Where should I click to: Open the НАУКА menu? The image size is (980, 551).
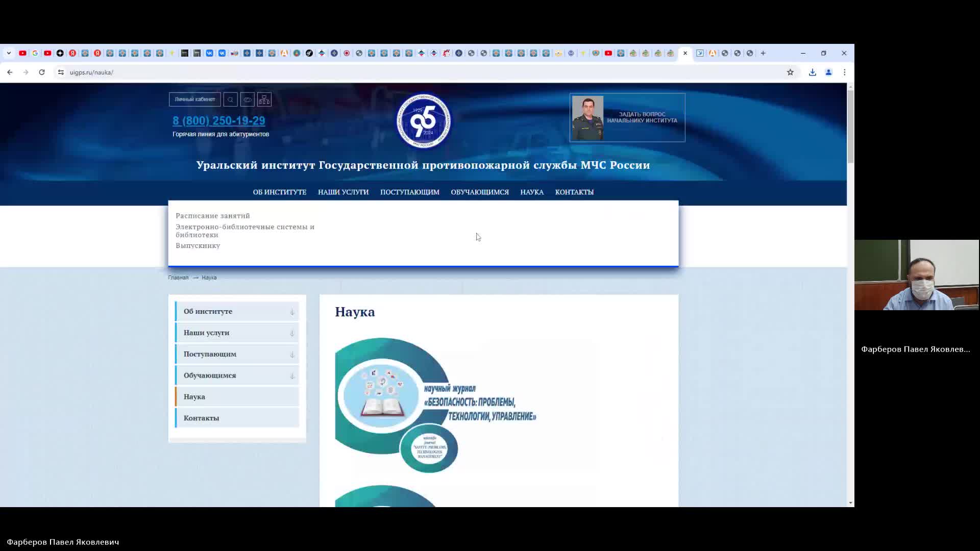tap(532, 192)
